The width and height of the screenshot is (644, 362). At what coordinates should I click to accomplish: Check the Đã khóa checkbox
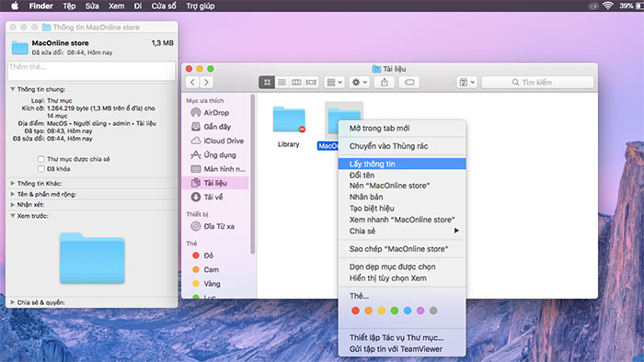point(40,168)
